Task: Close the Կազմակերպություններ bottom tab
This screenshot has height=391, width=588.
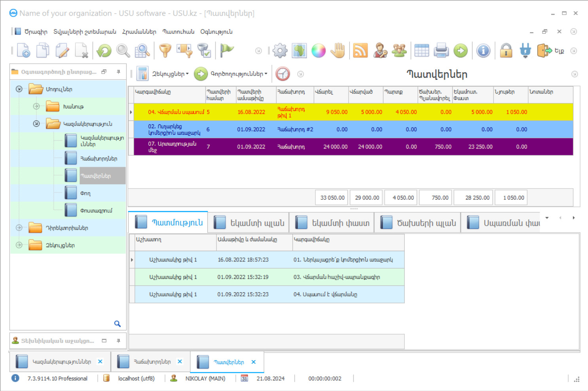Action: pyautogui.click(x=101, y=362)
